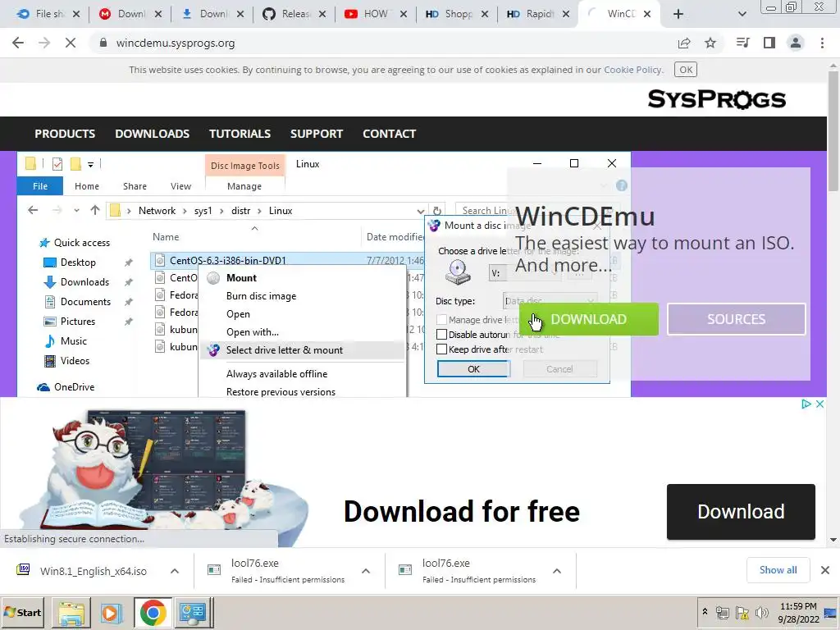This screenshot has height=630, width=840.
Task: Open the Windows Start menu
Action: tap(23, 612)
